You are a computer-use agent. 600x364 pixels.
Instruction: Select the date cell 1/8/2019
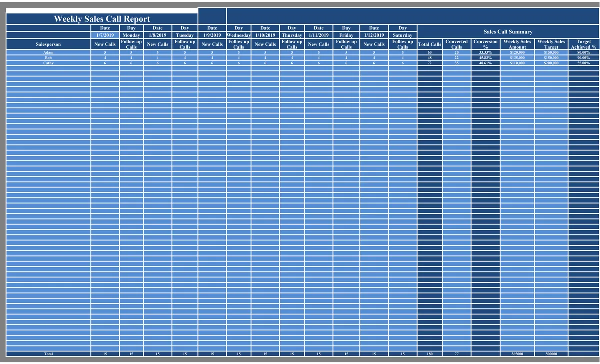point(157,35)
